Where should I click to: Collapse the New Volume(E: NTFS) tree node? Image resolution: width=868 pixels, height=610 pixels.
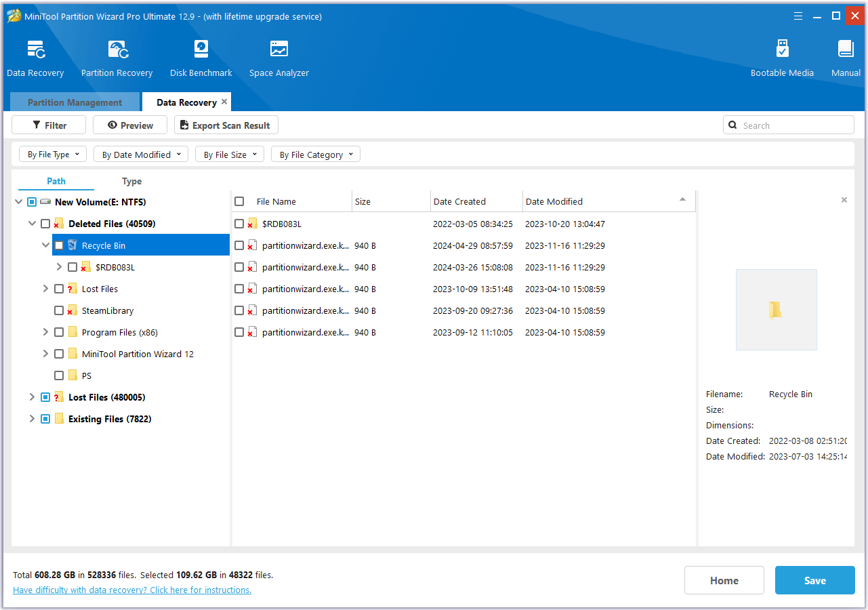(18, 202)
